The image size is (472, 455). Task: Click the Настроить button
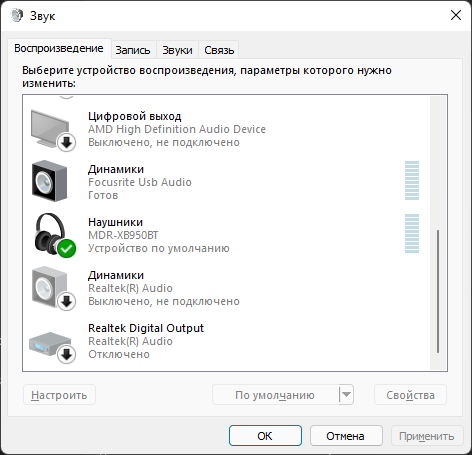59,395
